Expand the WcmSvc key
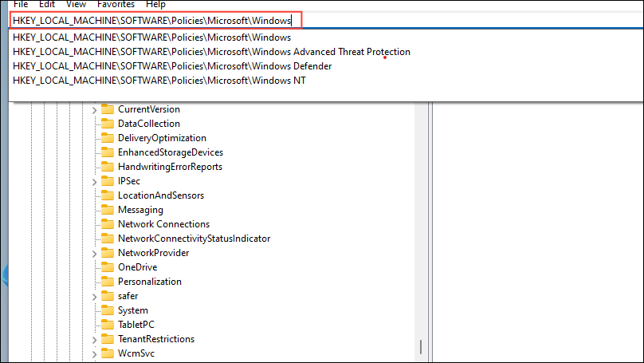Screen dimensions: 644x363 pos(95,354)
